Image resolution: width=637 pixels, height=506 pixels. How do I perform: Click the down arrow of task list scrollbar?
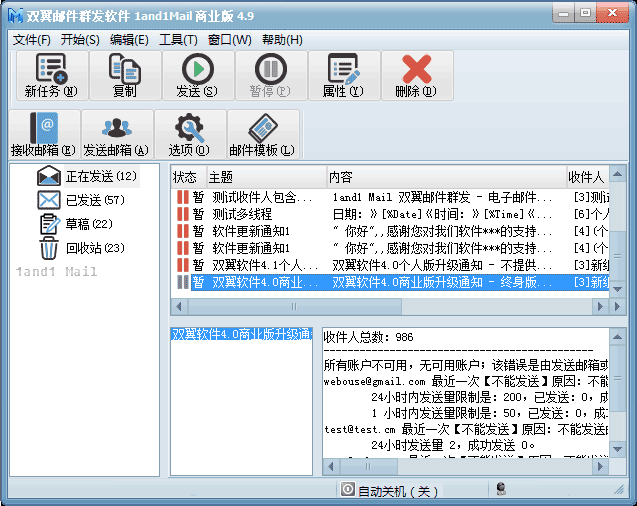pos(618,289)
